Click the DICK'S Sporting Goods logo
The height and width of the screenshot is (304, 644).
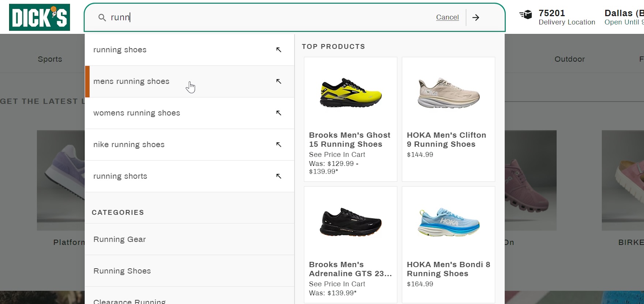click(x=40, y=17)
